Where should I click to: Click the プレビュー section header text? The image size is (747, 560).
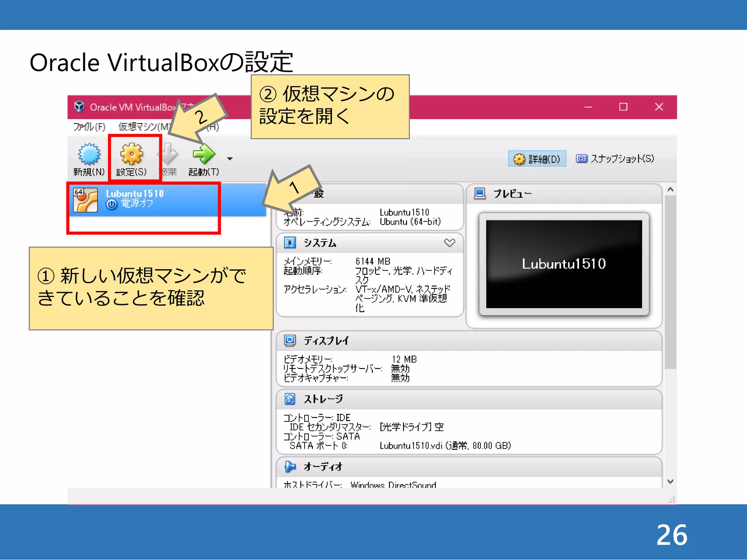[x=512, y=194]
